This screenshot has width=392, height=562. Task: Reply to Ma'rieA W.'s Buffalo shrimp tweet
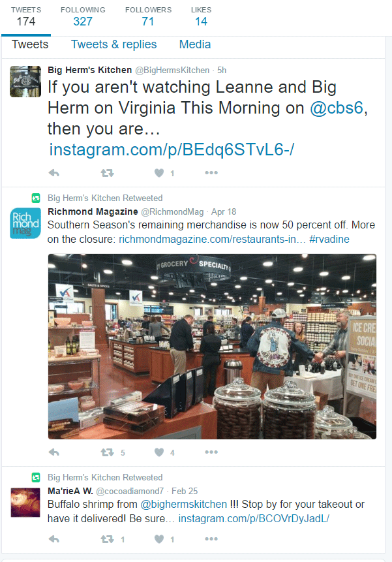click(53, 539)
